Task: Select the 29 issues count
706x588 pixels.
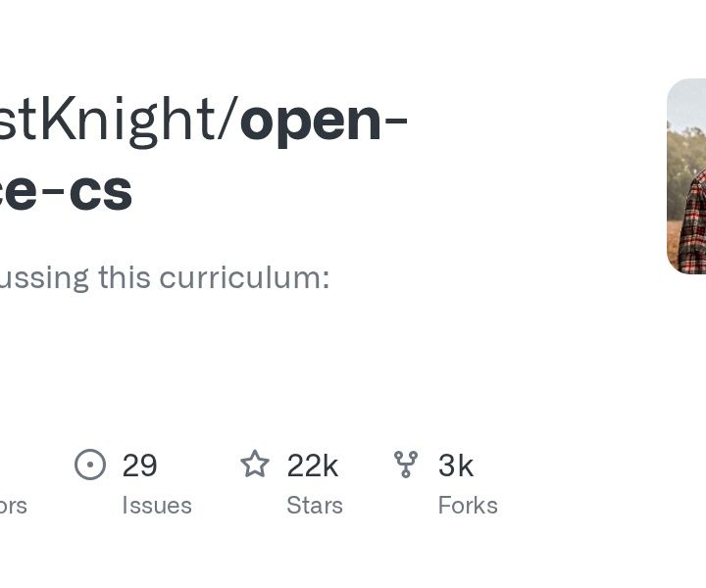Action: [x=139, y=465]
